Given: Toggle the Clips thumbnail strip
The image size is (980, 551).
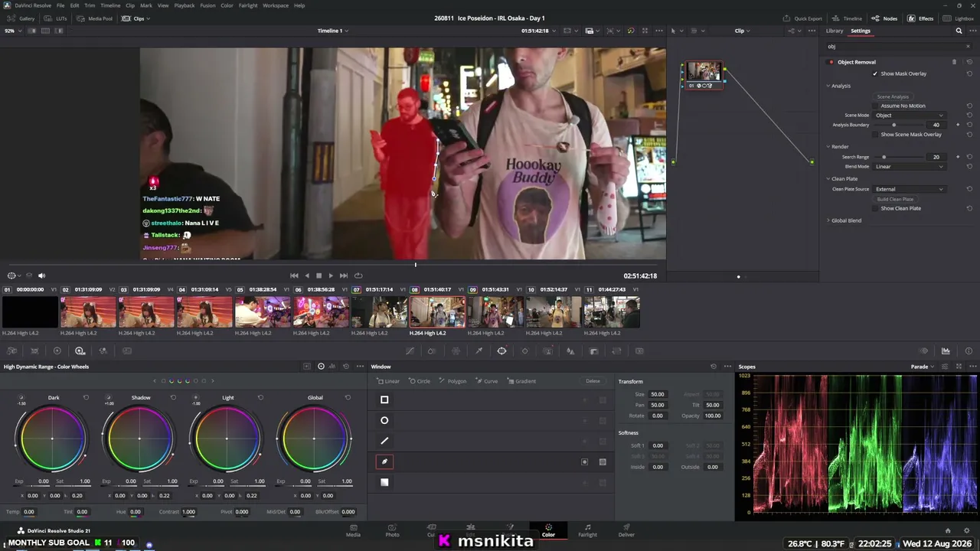Looking at the screenshot, I should tap(136, 18).
